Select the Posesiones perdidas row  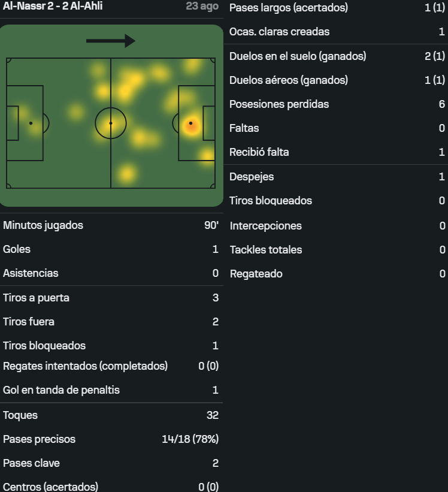337,104
